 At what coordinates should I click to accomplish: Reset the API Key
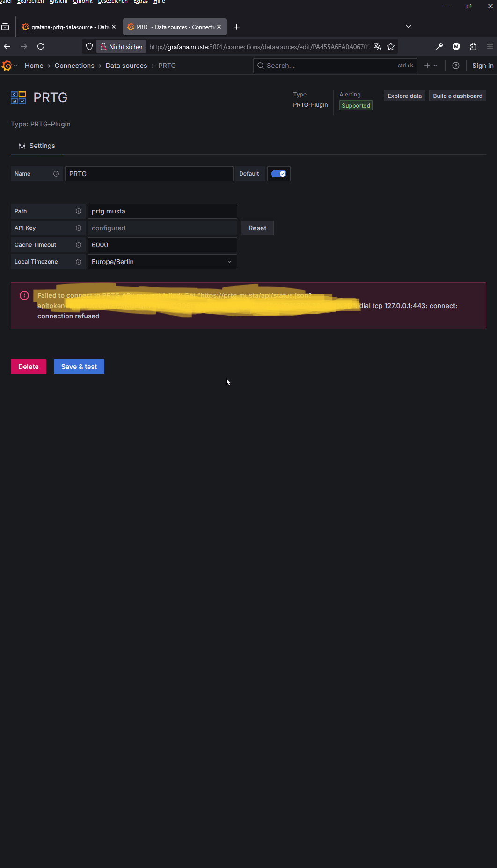click(x=257, y=228)
